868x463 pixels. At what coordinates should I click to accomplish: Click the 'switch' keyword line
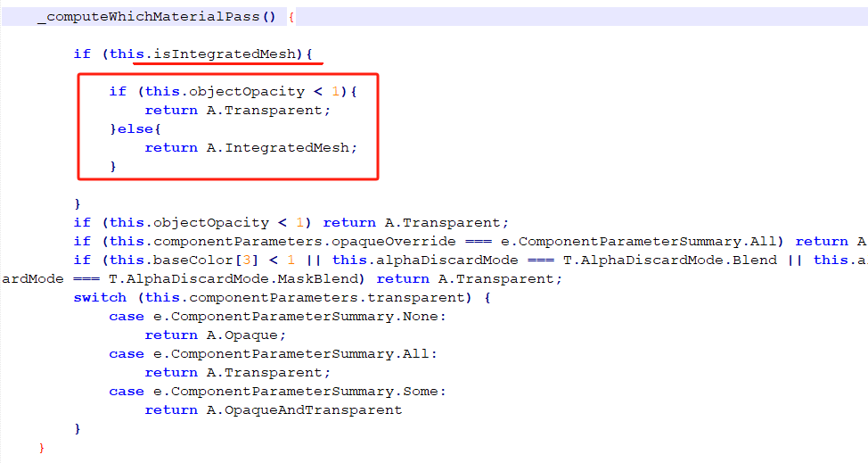click(282, 298)
